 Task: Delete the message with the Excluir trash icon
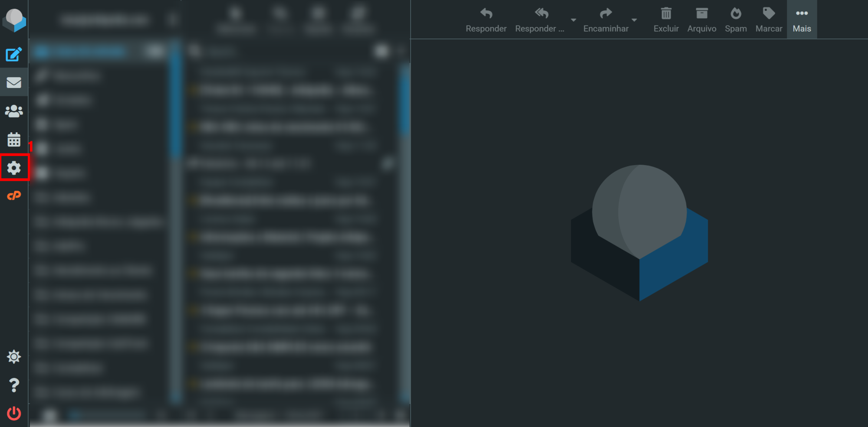point(666,19)
